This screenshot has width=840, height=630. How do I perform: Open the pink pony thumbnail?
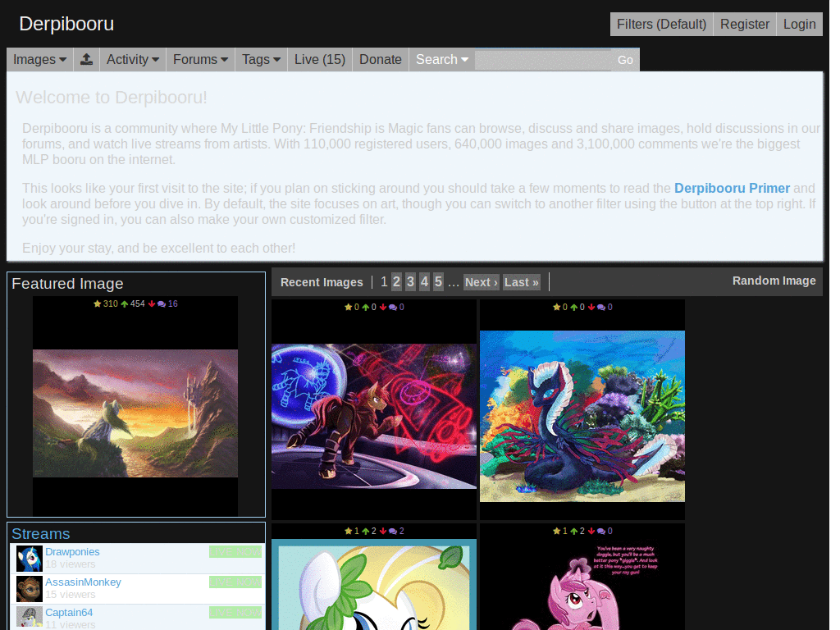point(582,584)
